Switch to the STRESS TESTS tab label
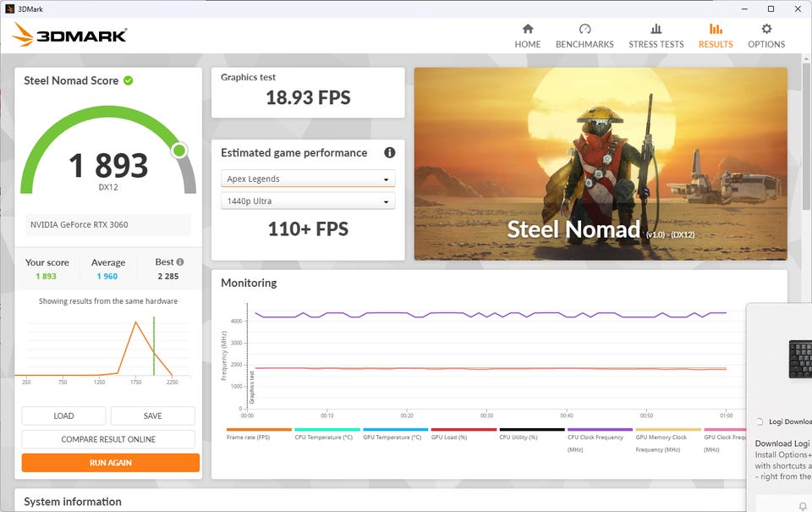 (x=656, y=44)
